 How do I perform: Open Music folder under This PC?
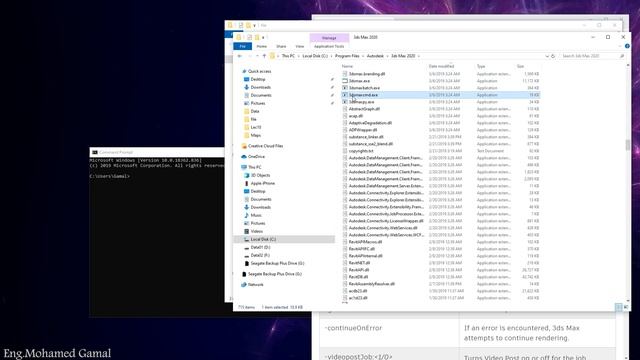[256, 215]
